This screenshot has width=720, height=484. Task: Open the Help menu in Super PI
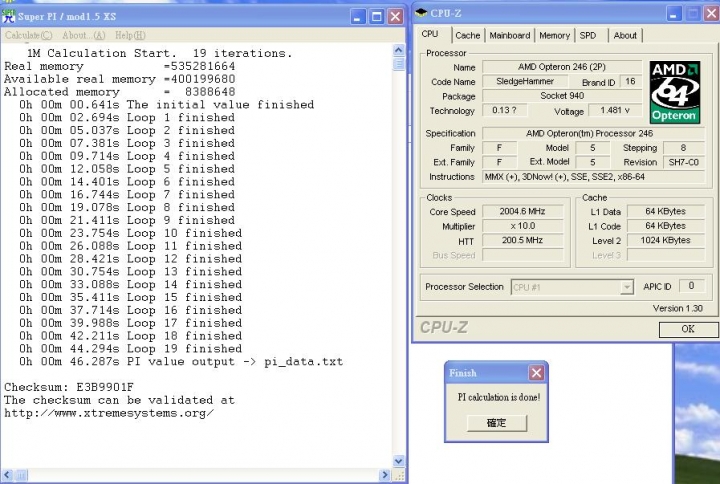click(130, 35)
